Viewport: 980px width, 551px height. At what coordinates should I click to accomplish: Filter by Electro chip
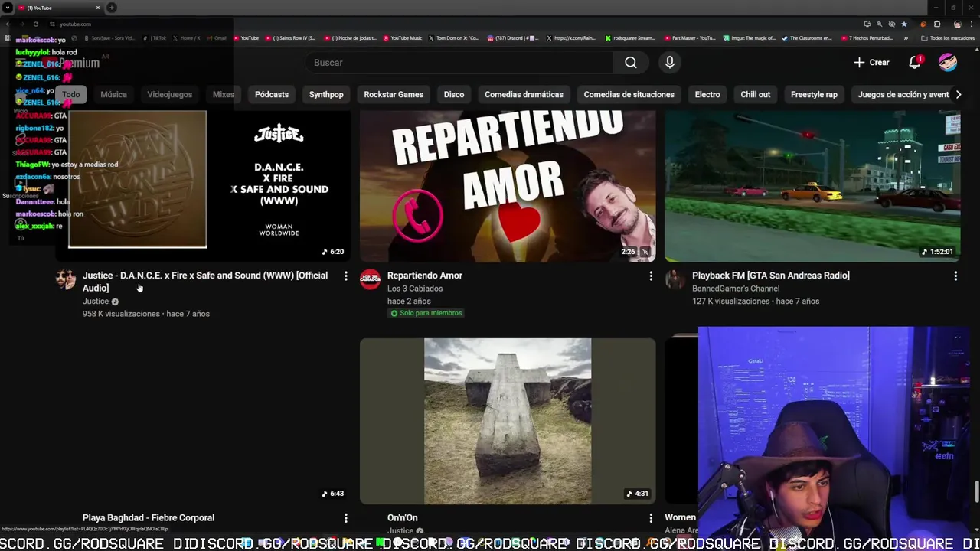pos(707,94)
